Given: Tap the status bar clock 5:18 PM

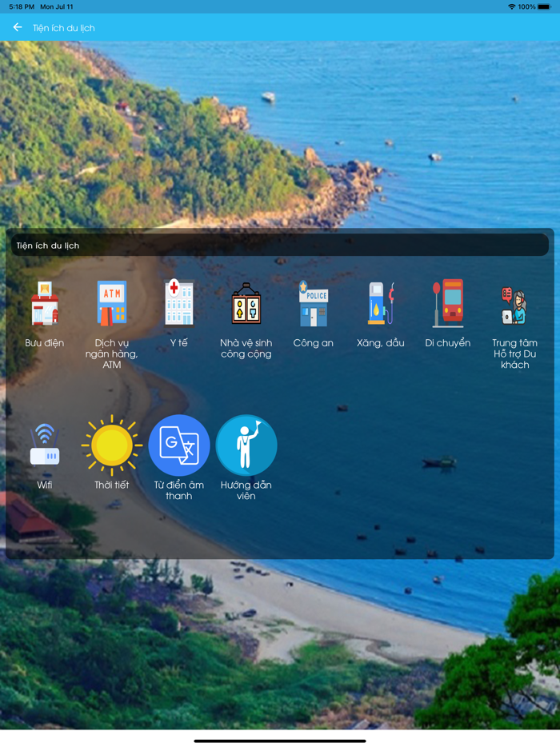Looking at the screenshot, I should pyautogui.click(x=22, y=6).
